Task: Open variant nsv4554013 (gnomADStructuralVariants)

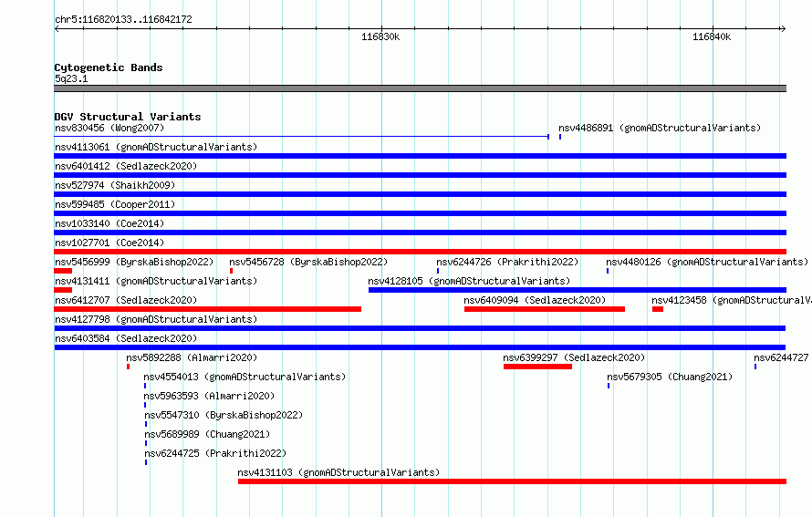Action: pos(245,377)
